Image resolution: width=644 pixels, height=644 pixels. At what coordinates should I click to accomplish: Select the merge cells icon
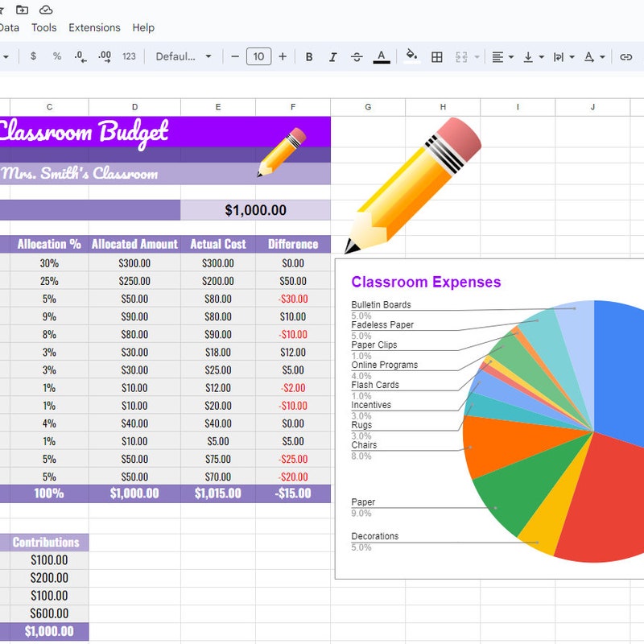460,56
